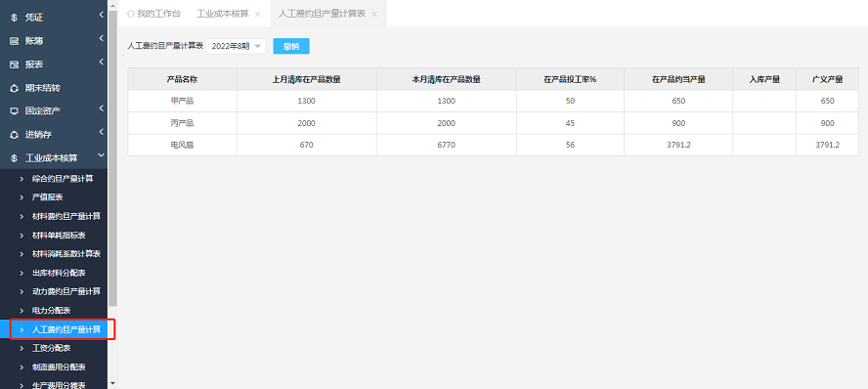Open 材料单耗指标表 submenu item

tap(59, 236)
